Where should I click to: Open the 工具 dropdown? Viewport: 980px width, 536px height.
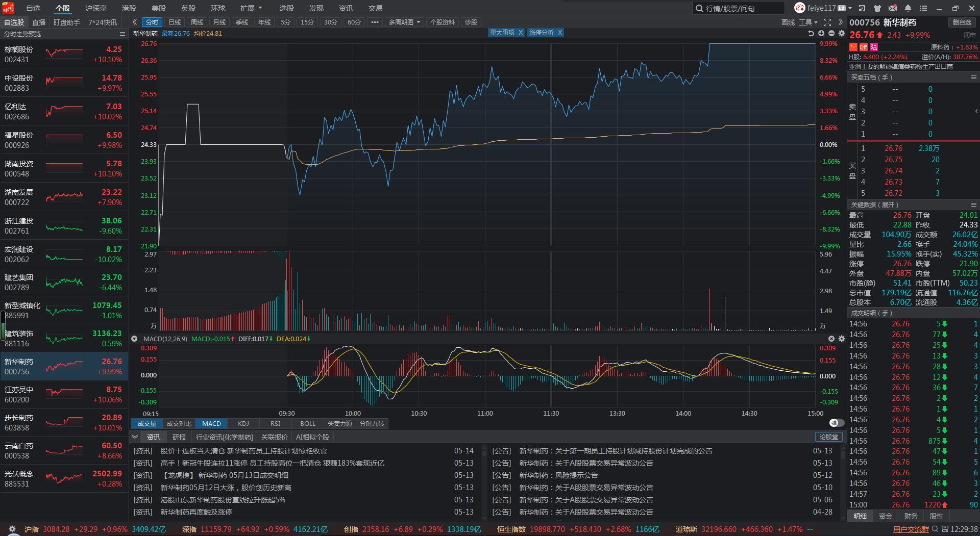808,22
